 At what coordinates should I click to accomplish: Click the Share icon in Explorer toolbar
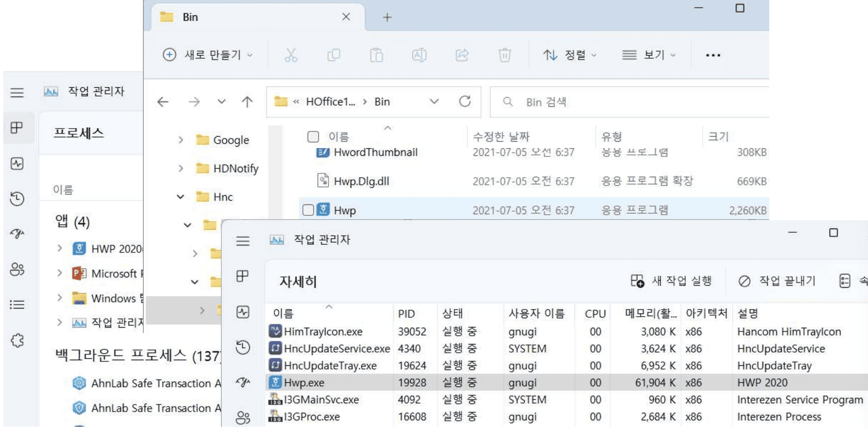462,55
